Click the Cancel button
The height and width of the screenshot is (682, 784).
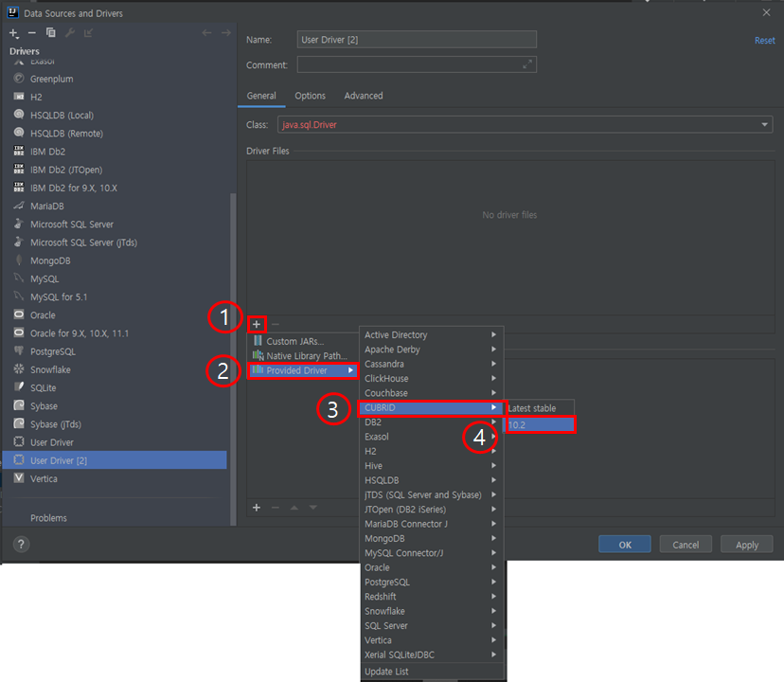[x=686, y=545]
